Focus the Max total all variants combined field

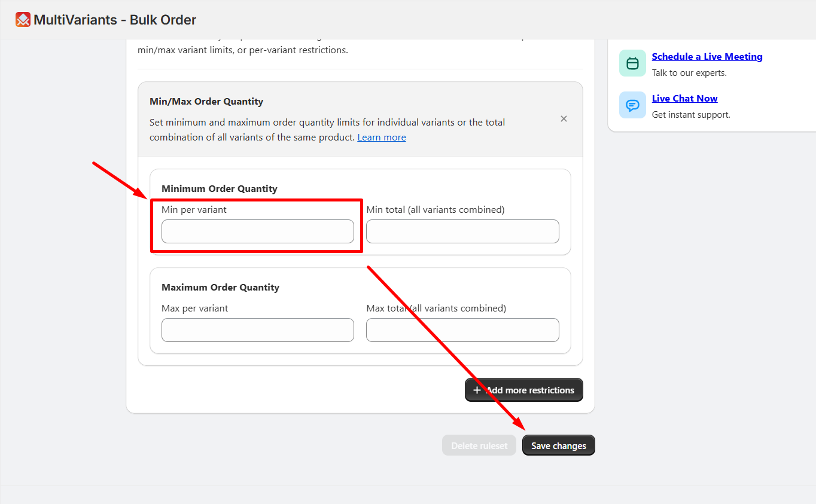click(x=462, y=330)
